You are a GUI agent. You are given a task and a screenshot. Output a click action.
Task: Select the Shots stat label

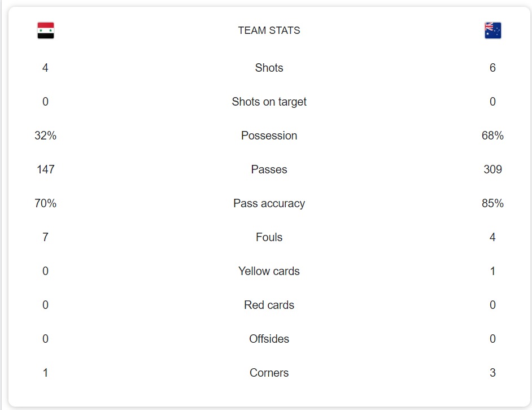pyautogui.click(x=269, y=68)
